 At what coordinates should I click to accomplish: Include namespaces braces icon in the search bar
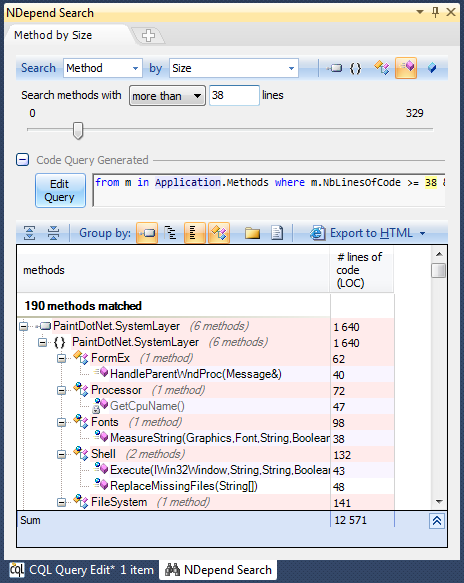(x=355, y=68)
